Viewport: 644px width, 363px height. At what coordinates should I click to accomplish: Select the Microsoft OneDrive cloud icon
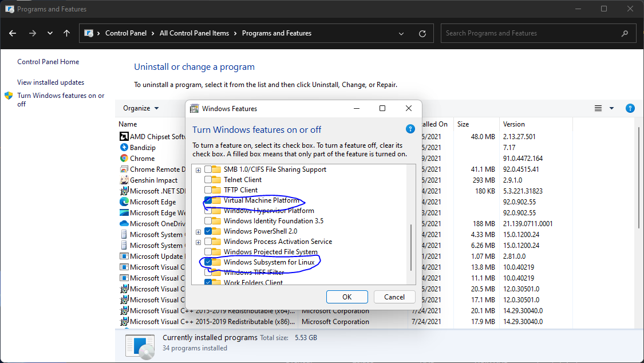tap(124, 223)
